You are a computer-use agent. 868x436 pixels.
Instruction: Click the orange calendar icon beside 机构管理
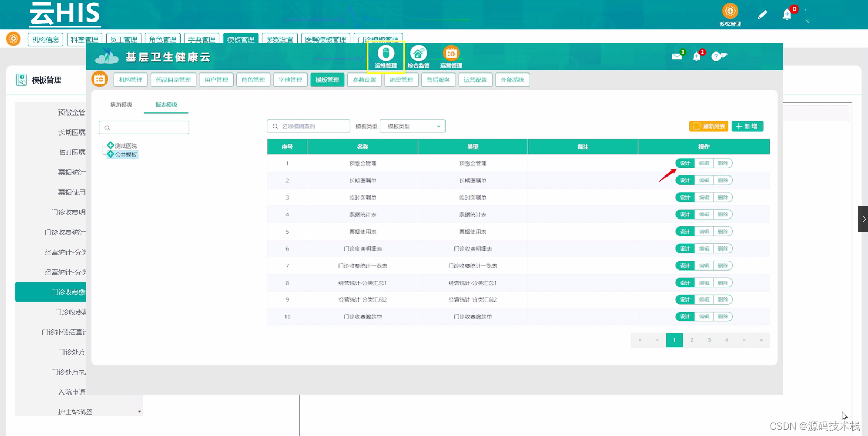point(100,79)
